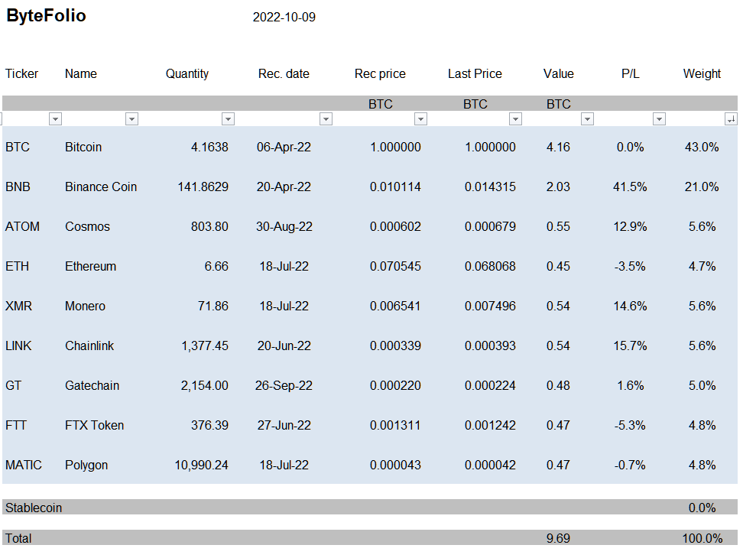Image resolution: width=756 pixels, height=558 pixels.
Task: Open the Weight column sort dropdown
Action: click(x=731, y=119)
